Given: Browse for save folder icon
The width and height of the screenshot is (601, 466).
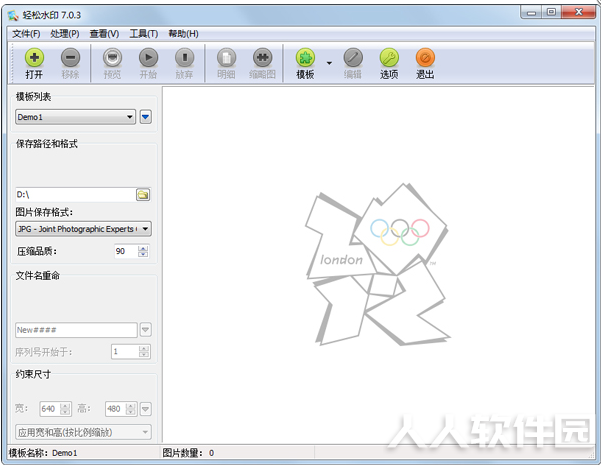Looking at the screenshot, I should [x=143, y=195].
